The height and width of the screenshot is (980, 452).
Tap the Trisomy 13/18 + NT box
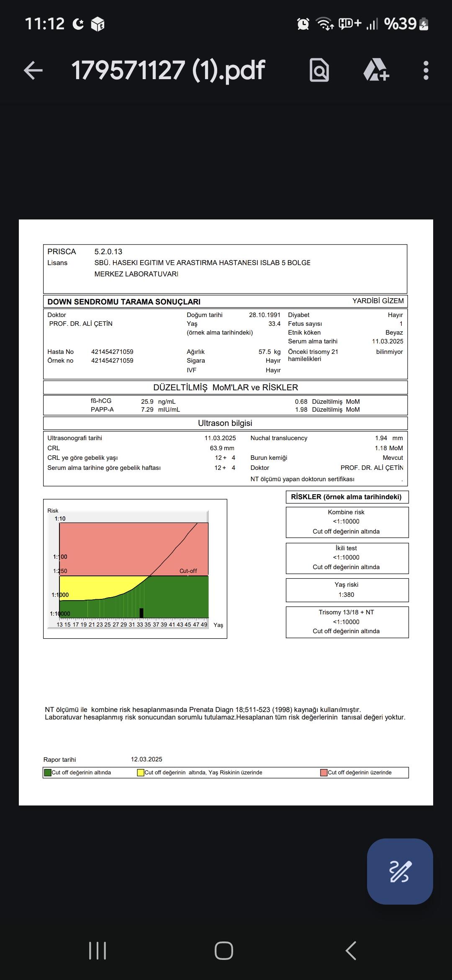tap(347, 622)
